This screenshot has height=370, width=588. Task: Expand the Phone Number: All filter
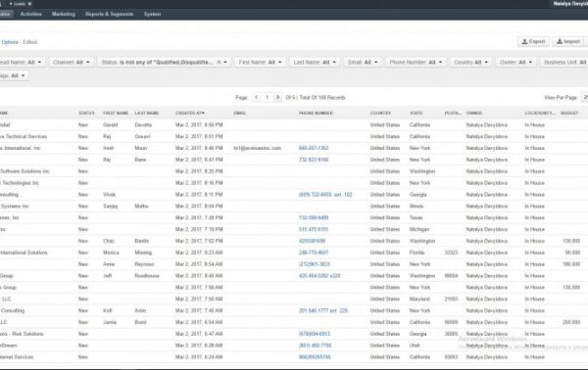pyautogui.click(x=416, y=63)
